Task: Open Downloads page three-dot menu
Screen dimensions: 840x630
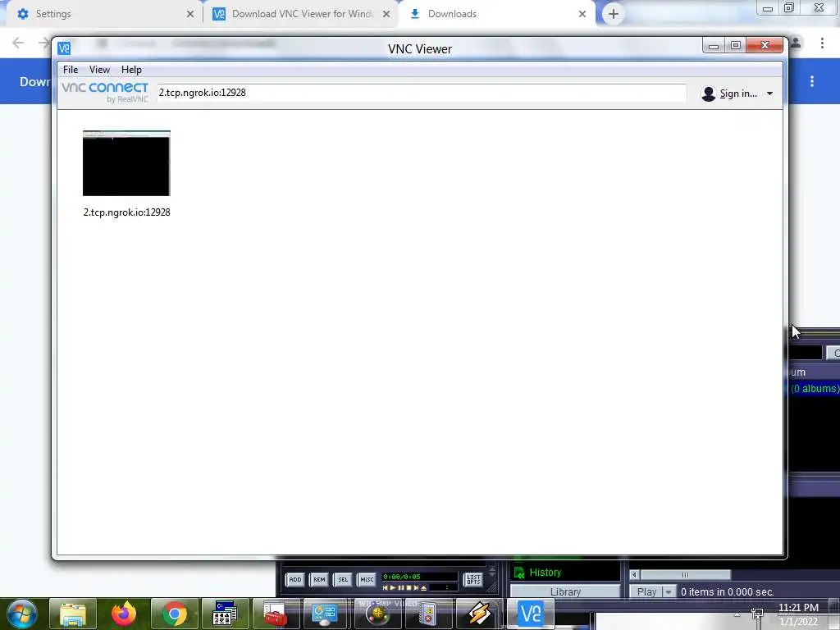Action: click(812, 81)
